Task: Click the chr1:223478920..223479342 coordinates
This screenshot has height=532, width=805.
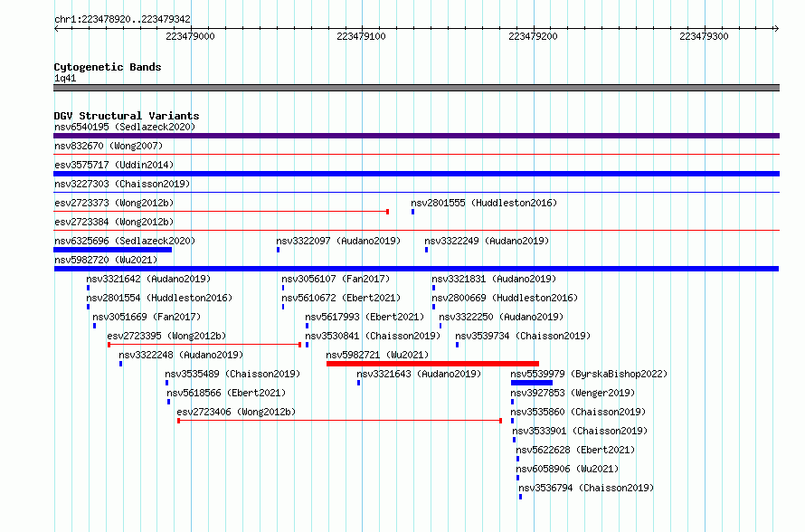Action: (x=122, y=19)
